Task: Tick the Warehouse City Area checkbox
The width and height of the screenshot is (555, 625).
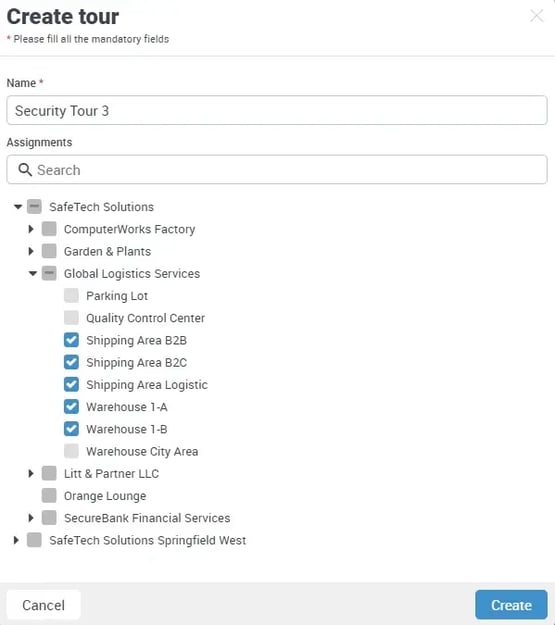Action: 71,451
